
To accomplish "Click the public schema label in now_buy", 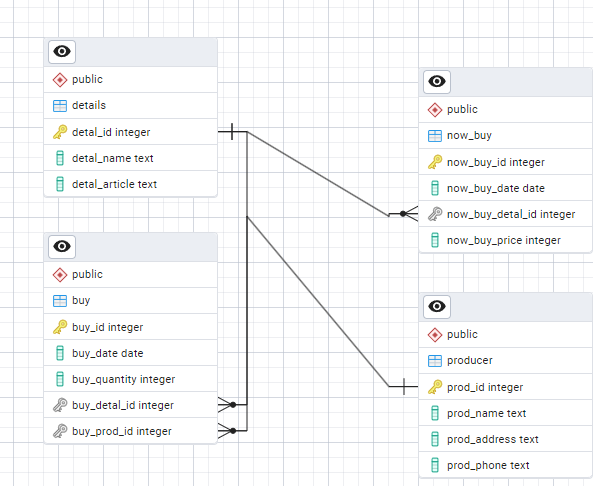I will tap(462, 109).
